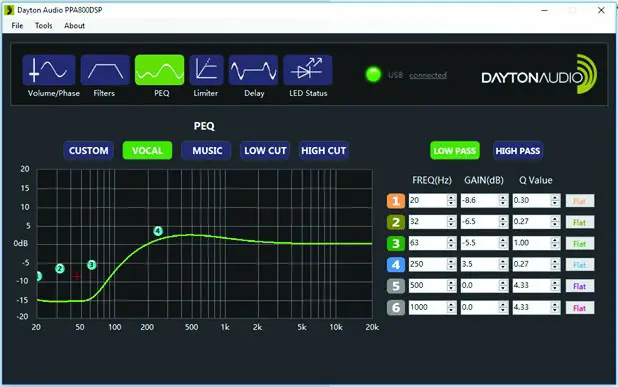Open the Filters section icon
The image size is (618, 387).
[105, 70]
